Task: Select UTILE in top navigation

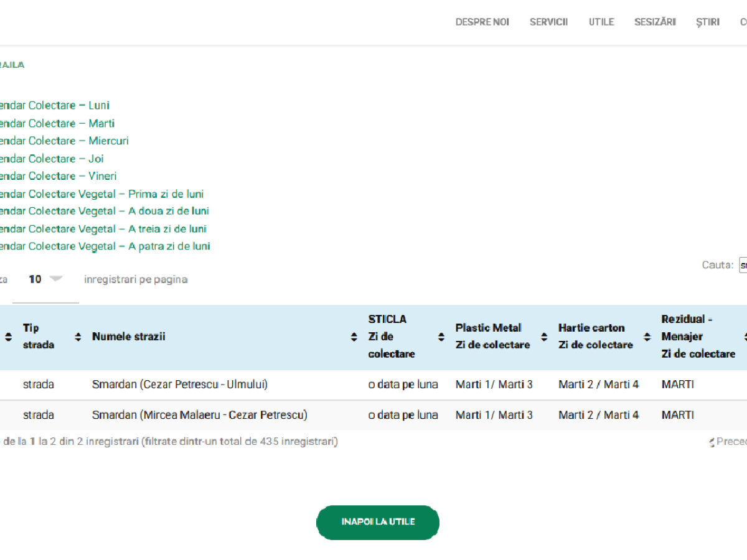Action: click(601, 22)
